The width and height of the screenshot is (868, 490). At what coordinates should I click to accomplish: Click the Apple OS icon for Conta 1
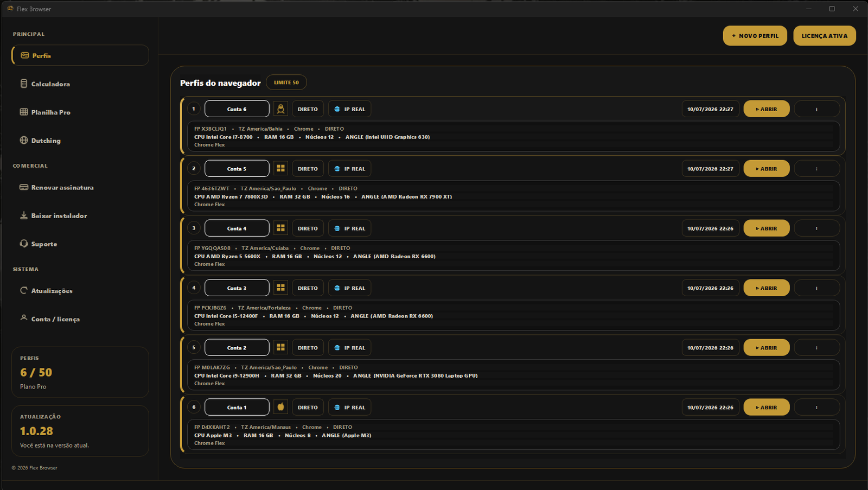pos(280,407)
